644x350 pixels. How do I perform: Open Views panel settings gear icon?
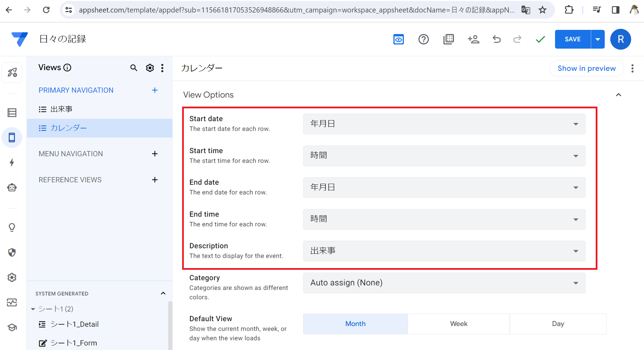click(150, 68)
